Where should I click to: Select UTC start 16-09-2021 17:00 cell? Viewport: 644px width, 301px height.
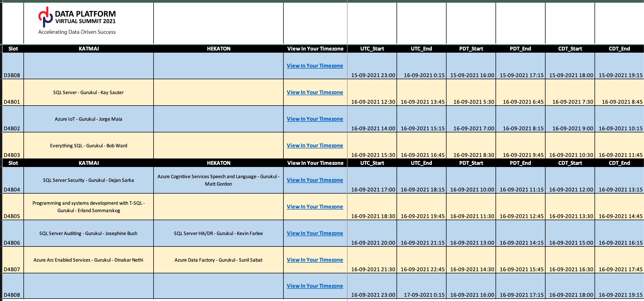[x=372, y=180]
